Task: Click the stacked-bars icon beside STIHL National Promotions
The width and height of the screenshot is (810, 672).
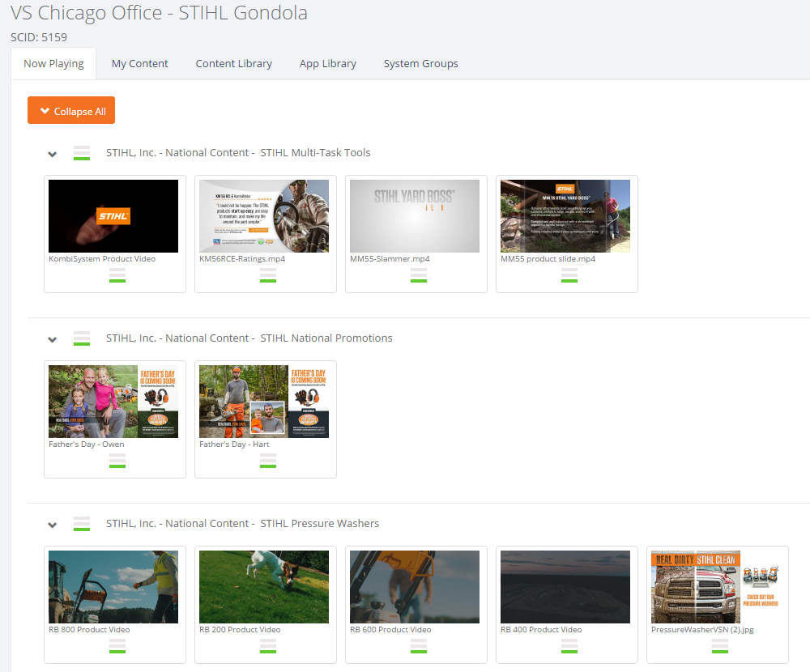Action: (82, 338)
